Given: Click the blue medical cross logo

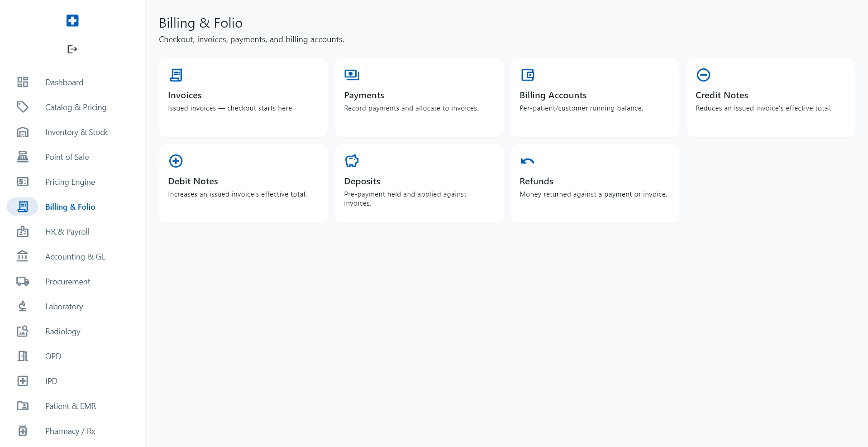Looking at the screenshot, I should point(72,20).
